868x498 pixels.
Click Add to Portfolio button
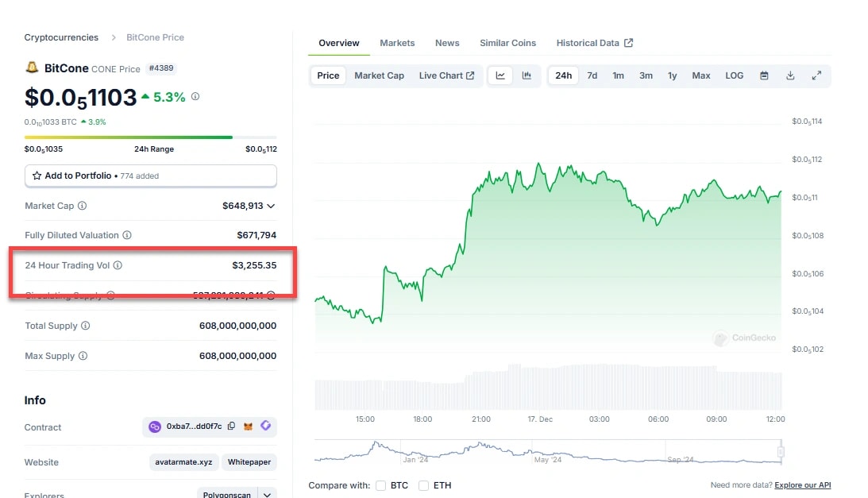click(x=151, y=176)
